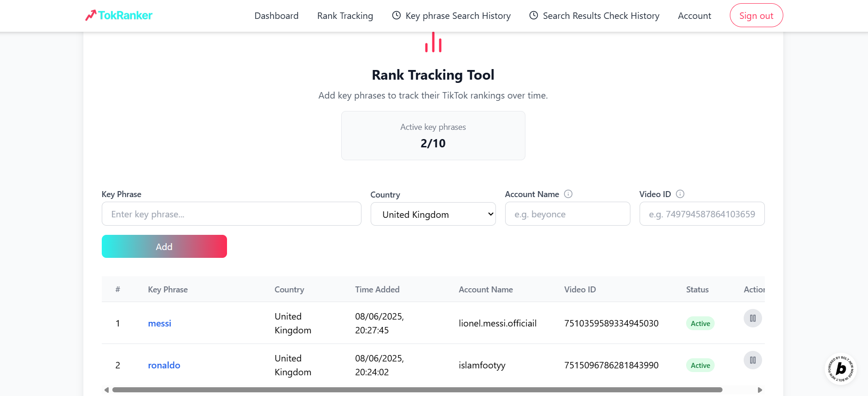Click the Account Name column header

click(x=485, y=289)
